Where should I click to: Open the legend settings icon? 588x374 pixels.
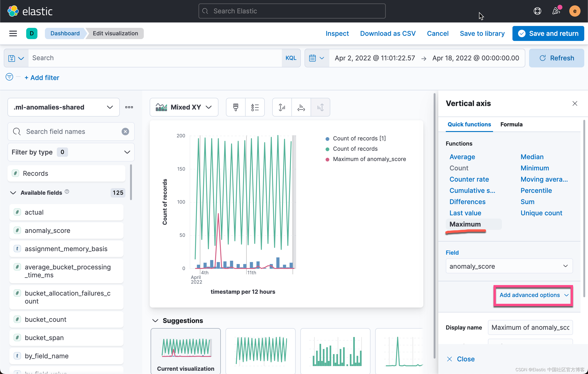point(255,107)
